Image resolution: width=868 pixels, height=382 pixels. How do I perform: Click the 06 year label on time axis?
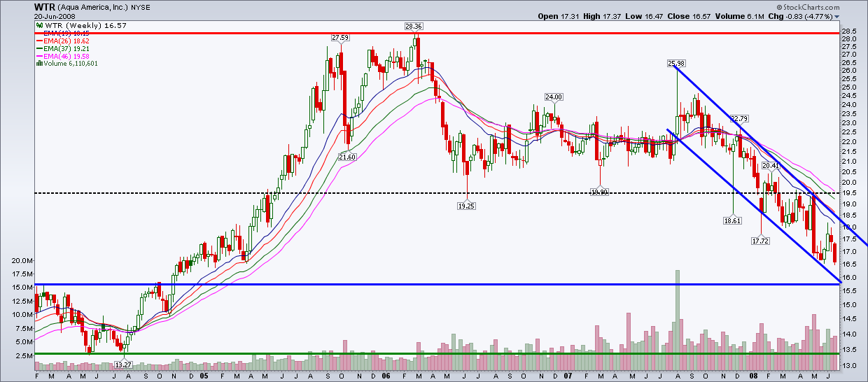(x=385, y=376)
